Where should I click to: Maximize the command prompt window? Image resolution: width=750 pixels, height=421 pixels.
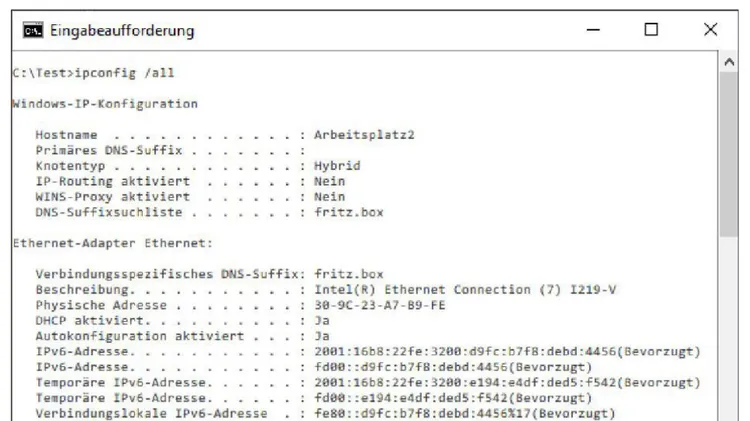[x=651, y=30]
